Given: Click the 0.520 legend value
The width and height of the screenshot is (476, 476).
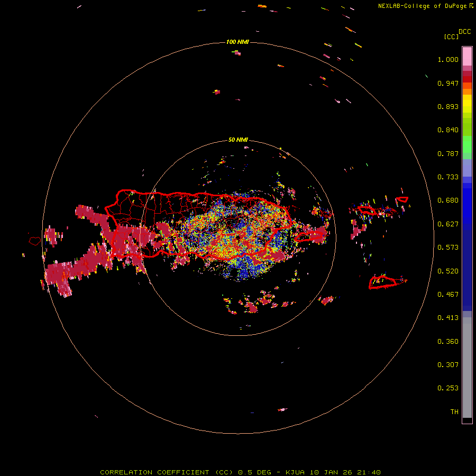Looking at the screenshot, I should point(448,271).
